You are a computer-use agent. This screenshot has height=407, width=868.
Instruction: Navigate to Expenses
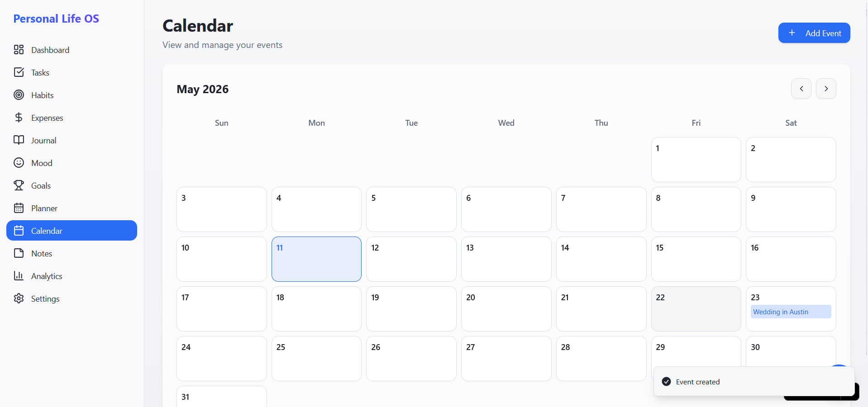click(72, 118)
